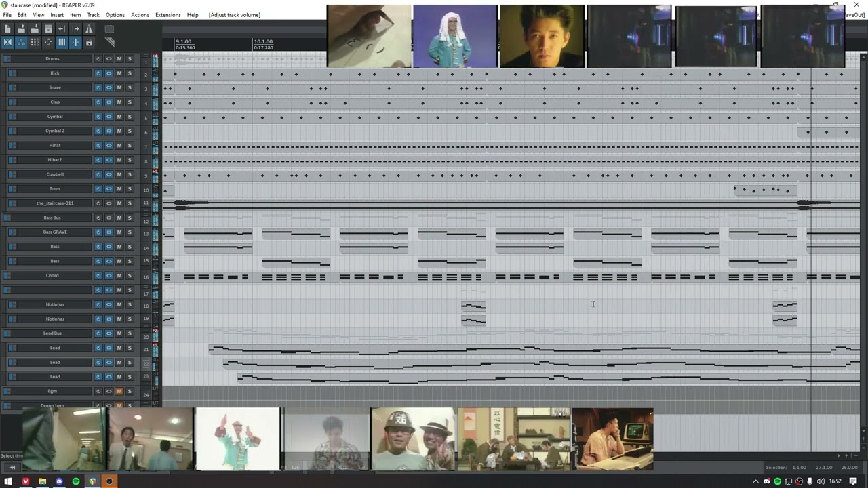The image size is (868, 488).
Task: Click the taskbar clock showing 16:52
Action: 835,481
